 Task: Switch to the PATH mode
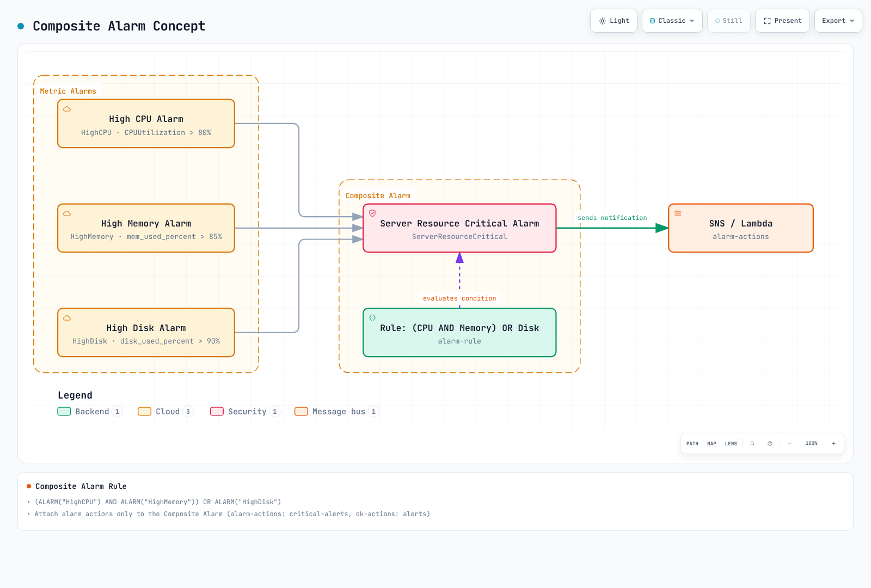point(692,444)
